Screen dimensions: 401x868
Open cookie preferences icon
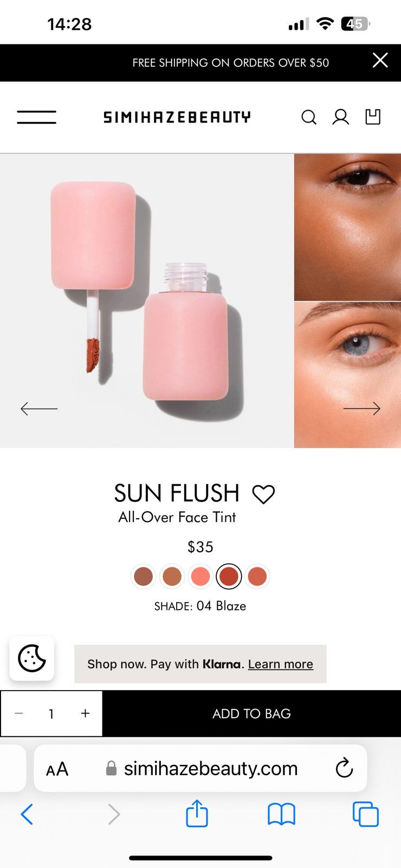click(x=32, y=658)
